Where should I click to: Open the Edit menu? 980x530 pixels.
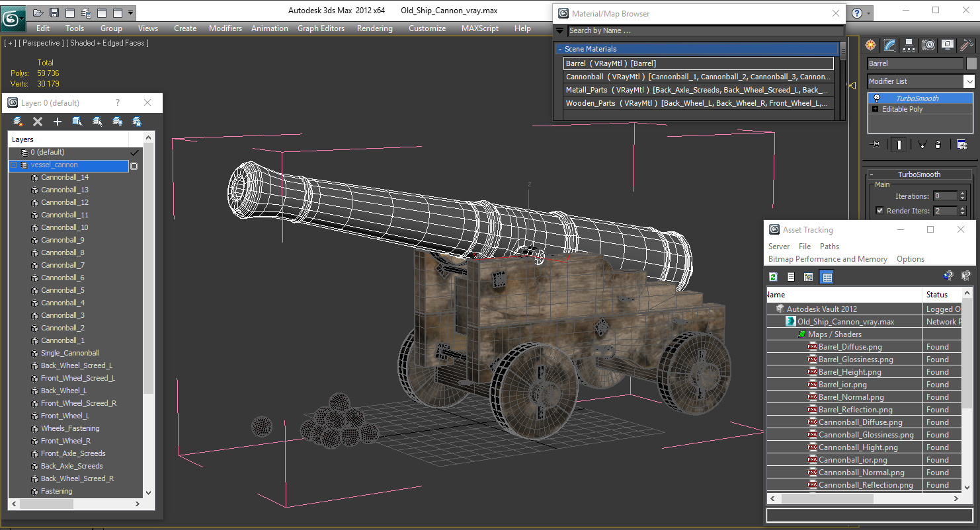click(43, 28)
